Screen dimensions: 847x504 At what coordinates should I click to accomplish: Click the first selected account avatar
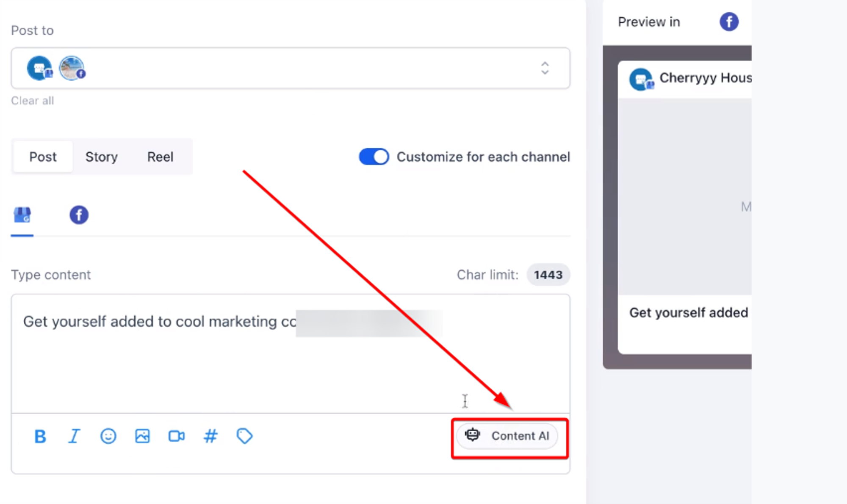tap(39, 68)
